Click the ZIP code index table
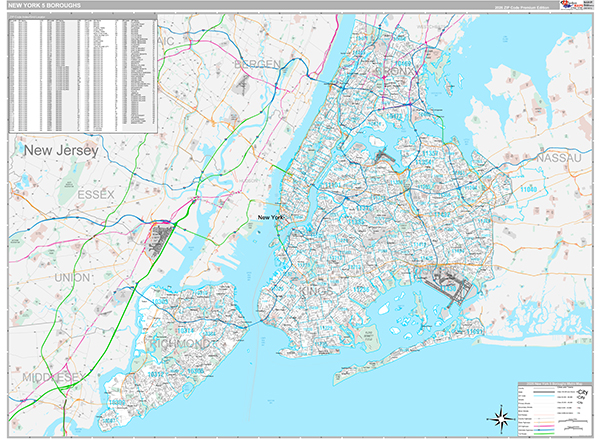The width and height of the screenshot is (600, 439). [x=83, y=74]
